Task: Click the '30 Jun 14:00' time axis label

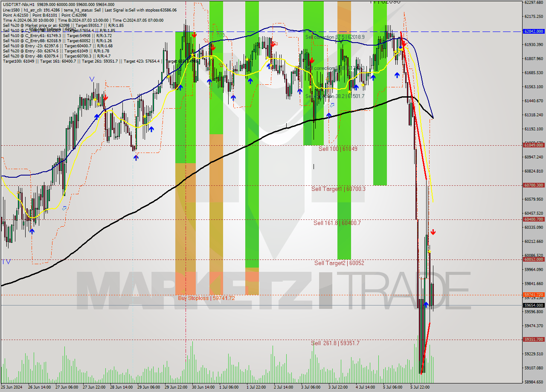Action: point(203,387)
